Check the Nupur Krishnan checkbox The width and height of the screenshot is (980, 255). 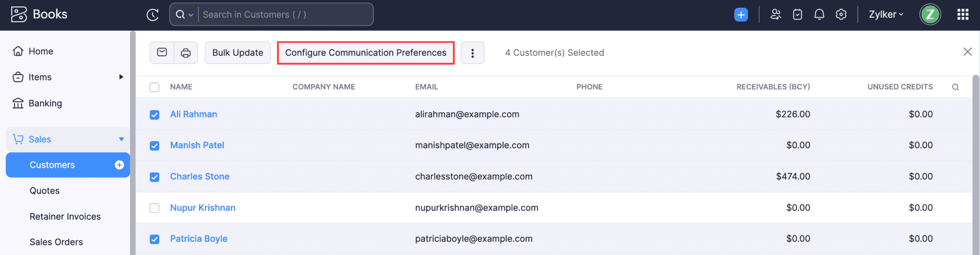point(154,208)
